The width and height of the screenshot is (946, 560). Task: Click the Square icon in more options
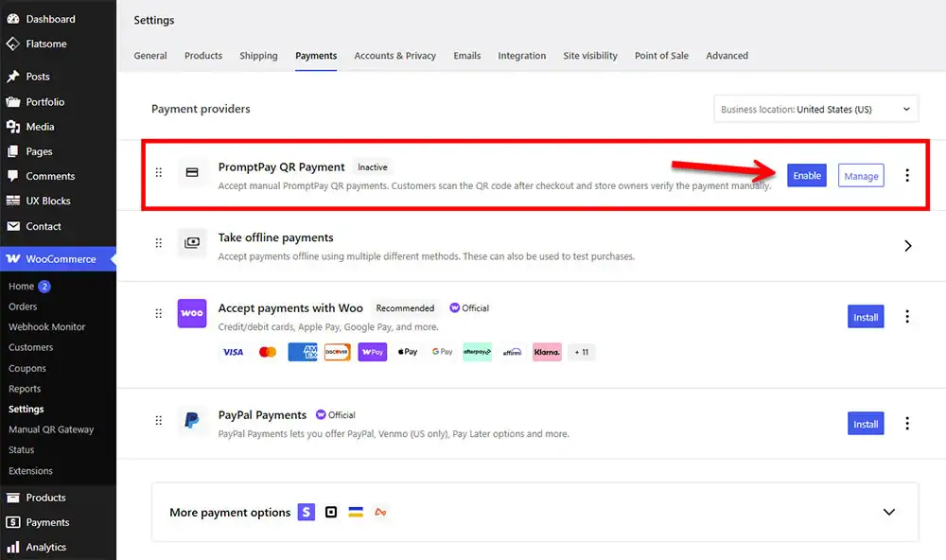[x=331, y=513]
